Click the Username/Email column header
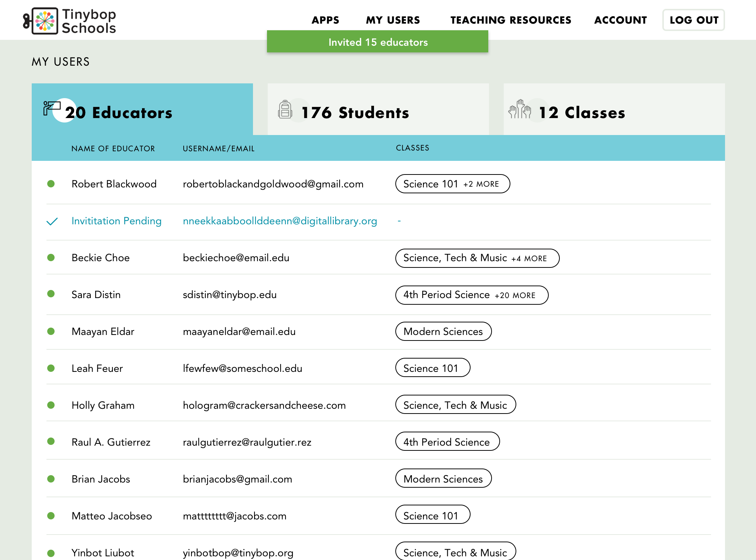756x560 pixels. 219,148
